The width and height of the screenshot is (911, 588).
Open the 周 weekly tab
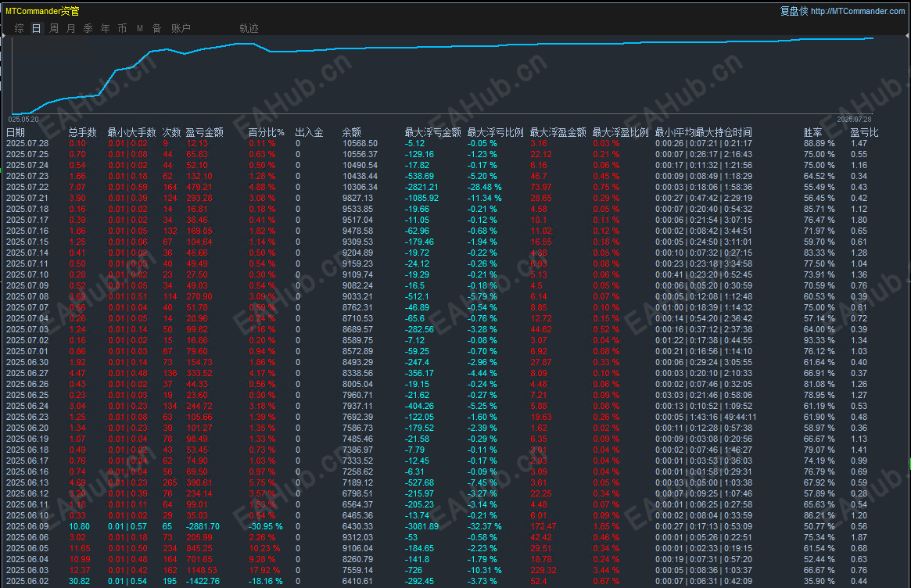pyautogui.click(x=53, y=28)
